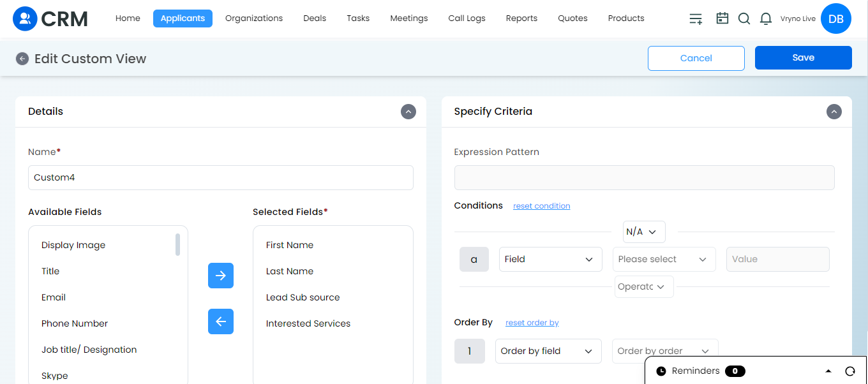This screenshot has width=868, height=384.
Task: Select Phone Number in Available Fields
Action: [75, 323]
